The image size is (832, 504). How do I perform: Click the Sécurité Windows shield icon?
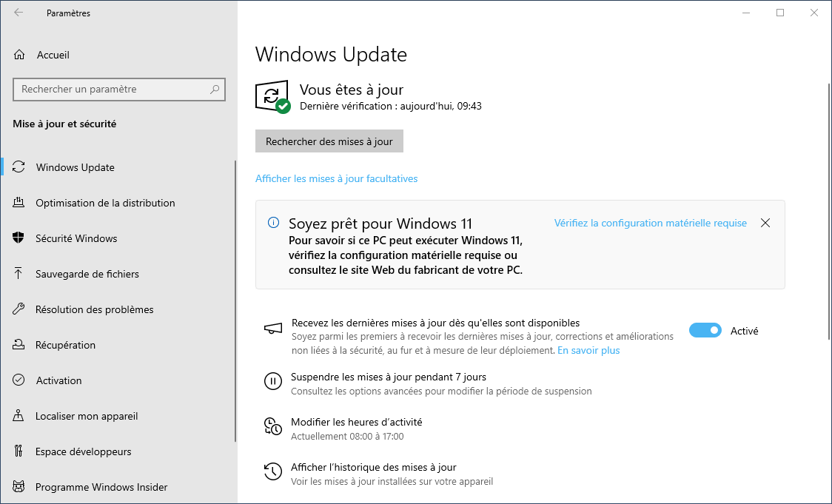click(x=19, y=238)
